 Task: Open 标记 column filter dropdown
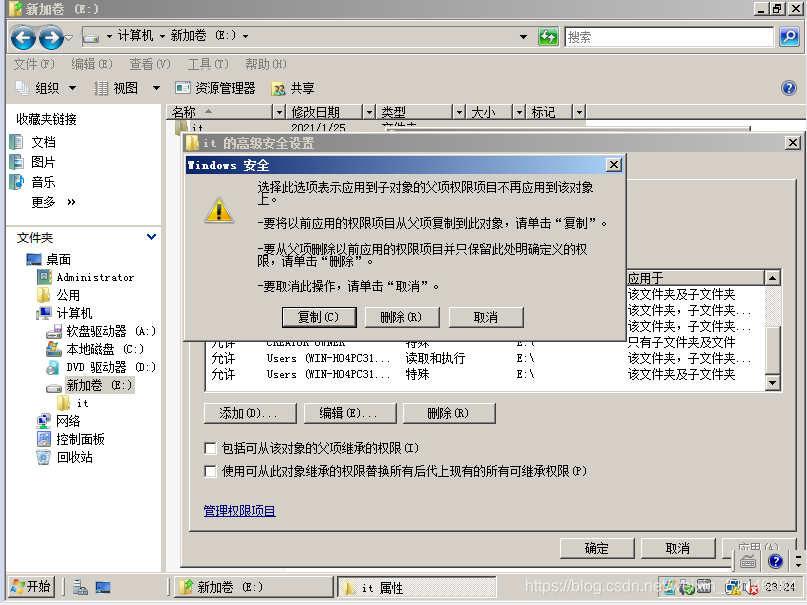580,112
